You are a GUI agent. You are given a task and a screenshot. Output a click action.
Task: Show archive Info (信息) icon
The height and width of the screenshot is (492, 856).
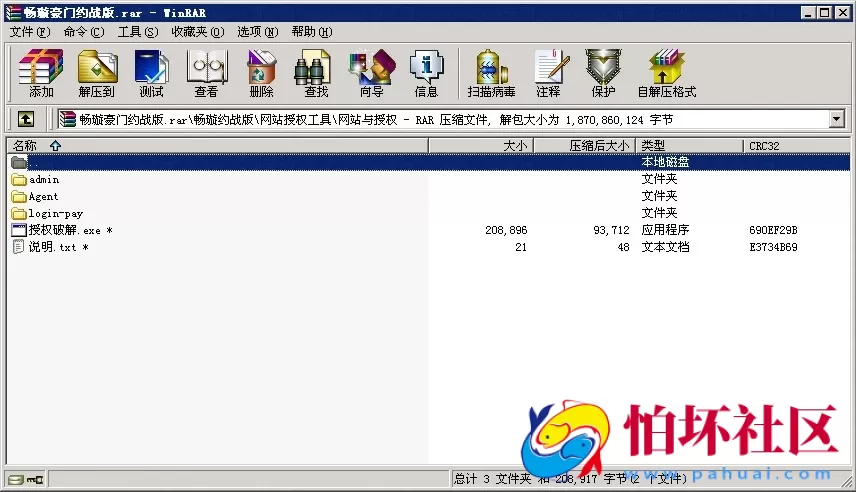(426, 73)
